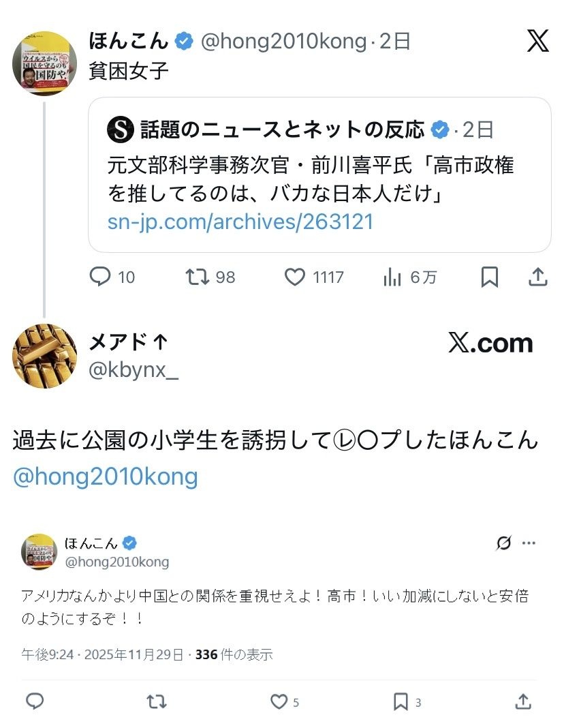Viewport: 564px width, 728px height.
Task: Bookmark the bottom tweet with 3 bookmarks
Action: pyautogui.click(x=401, y=701)
